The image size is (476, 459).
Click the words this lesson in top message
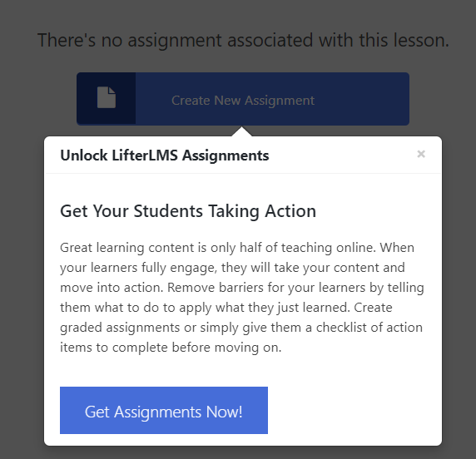(x=404, y=41)
